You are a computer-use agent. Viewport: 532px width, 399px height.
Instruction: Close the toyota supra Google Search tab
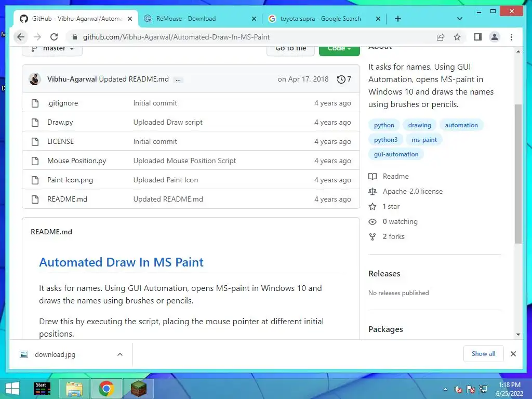[x=378, y=19]
